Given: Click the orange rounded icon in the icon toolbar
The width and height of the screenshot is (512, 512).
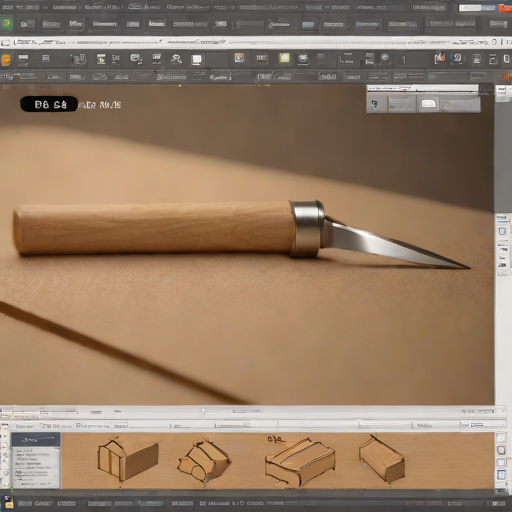Looking at the screenshot, I should [6, 60].
